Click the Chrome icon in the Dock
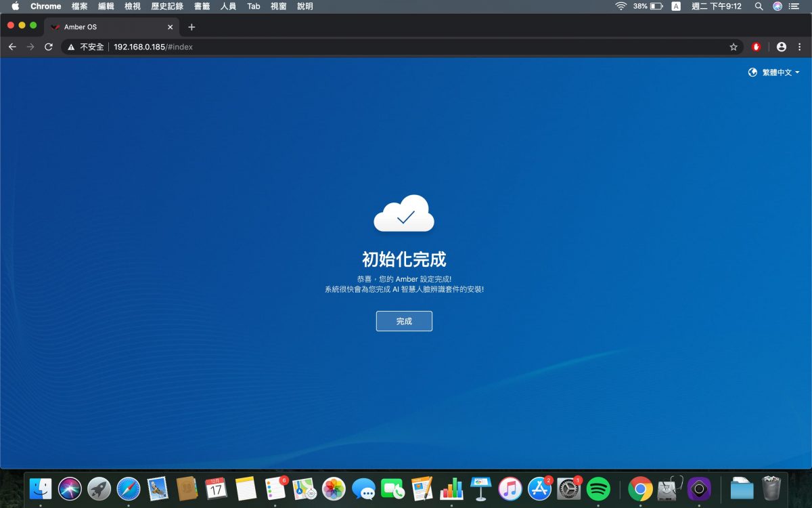Image resolution: width=812 pixels, height=508 pixels. [640, 488]
